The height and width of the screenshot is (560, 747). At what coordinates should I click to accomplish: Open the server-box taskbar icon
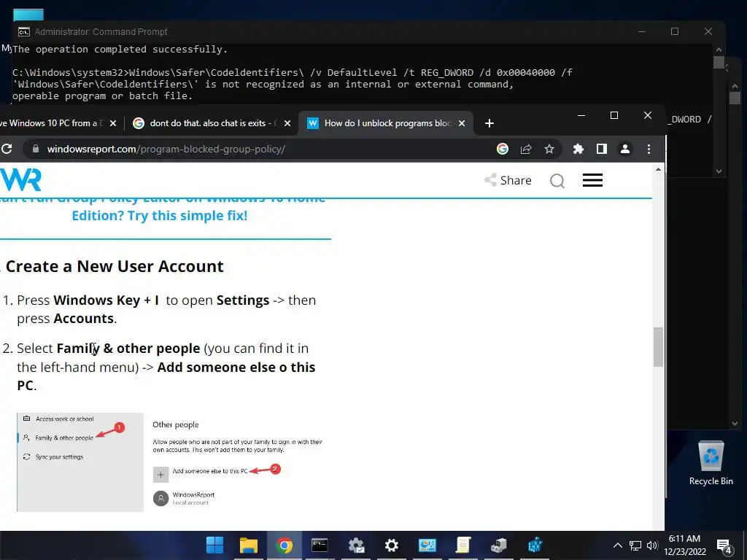point(499,545)
